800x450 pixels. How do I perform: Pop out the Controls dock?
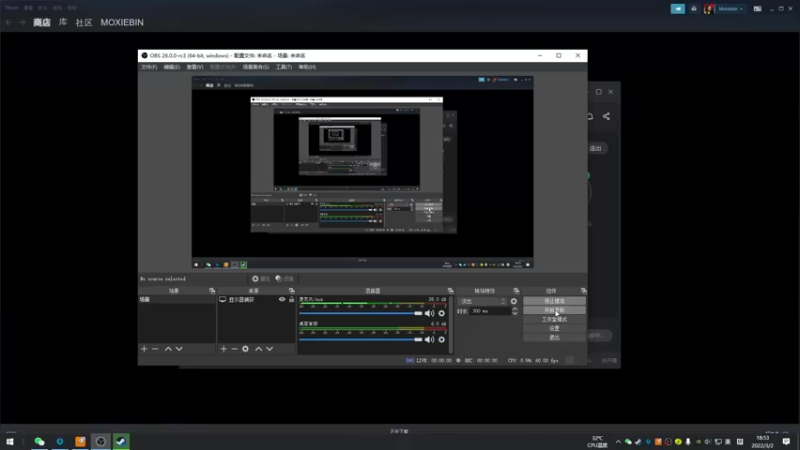pyautogui.click(x=583, y=291)
